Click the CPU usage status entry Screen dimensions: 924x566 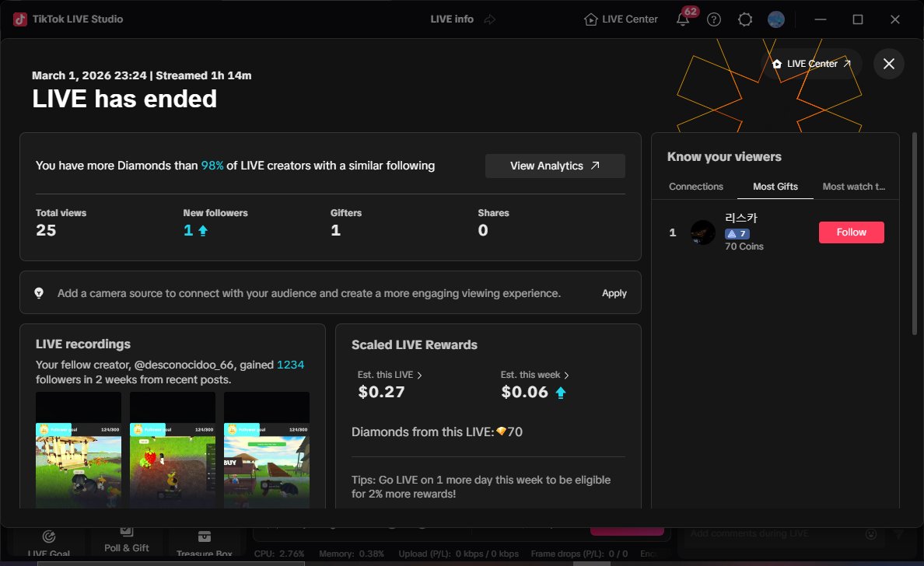(x=279, y=554)
